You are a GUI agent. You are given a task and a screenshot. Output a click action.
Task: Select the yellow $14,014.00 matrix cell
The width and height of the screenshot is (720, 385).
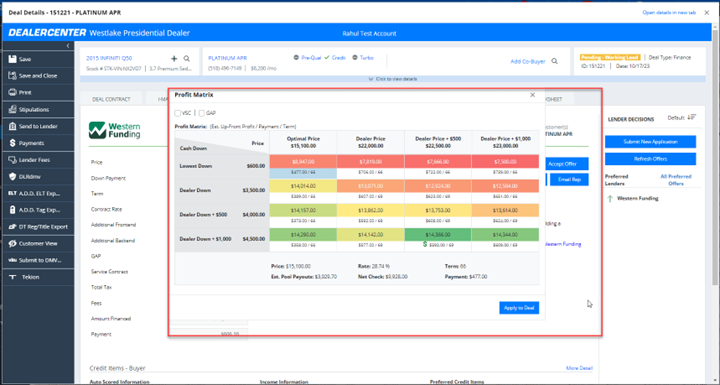pyautogui.click(x=303, y=186)
